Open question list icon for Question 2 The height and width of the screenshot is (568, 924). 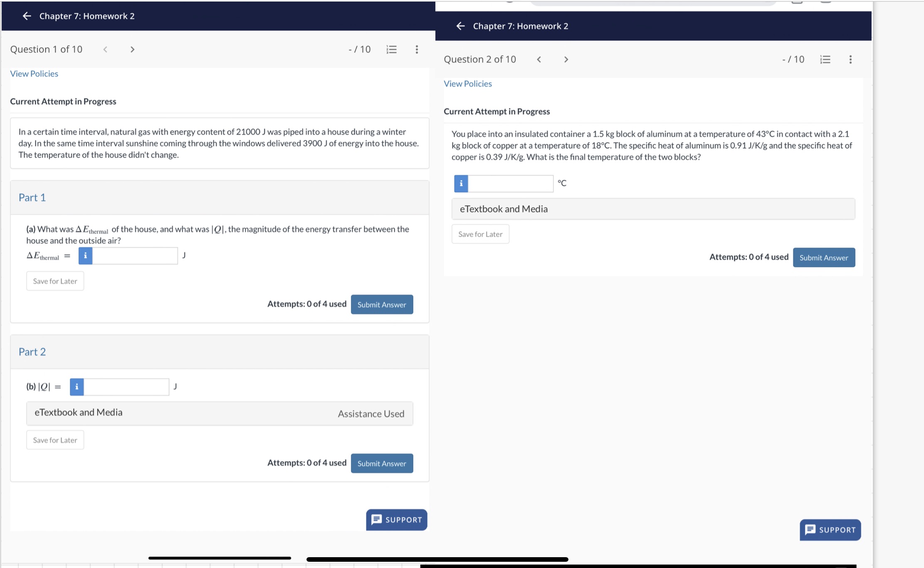(825, 60)
